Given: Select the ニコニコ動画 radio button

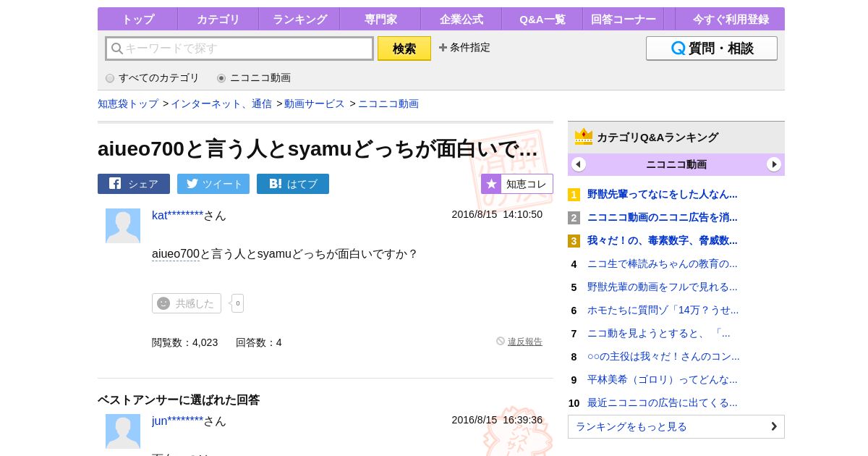Looking at the screenshot, I should 221,78.
